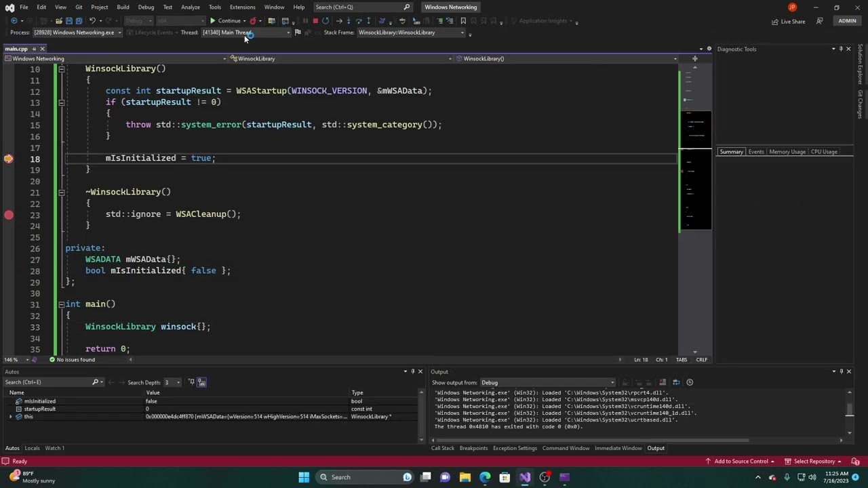Viewport: 868px width, 488px height.
Task: Clear all output with the toolbar icon
Action: pyautogui.click(x=663, y=382)
